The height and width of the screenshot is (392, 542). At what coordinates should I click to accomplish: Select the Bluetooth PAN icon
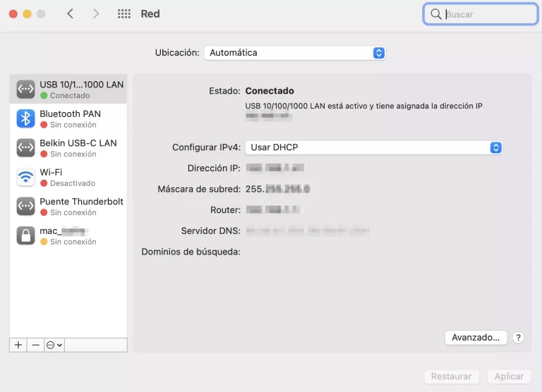pos(26,118)
